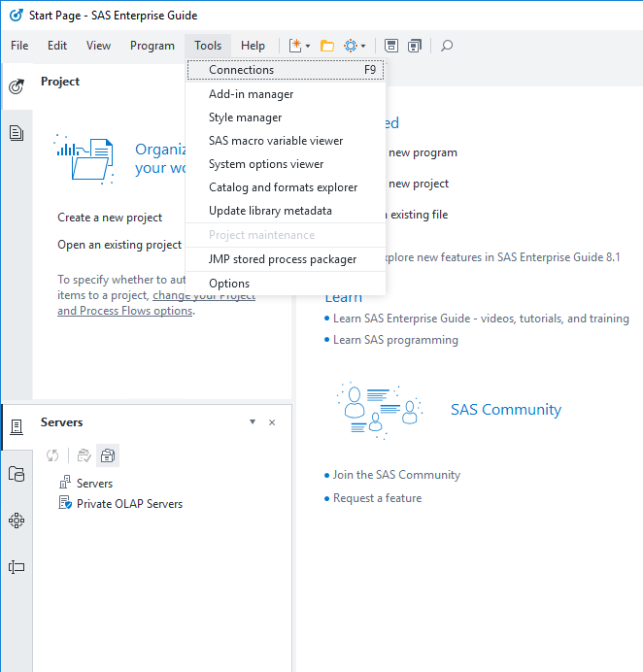Click the new program link
The width and height of the screenshot is (643, 672).
(423, 152)
